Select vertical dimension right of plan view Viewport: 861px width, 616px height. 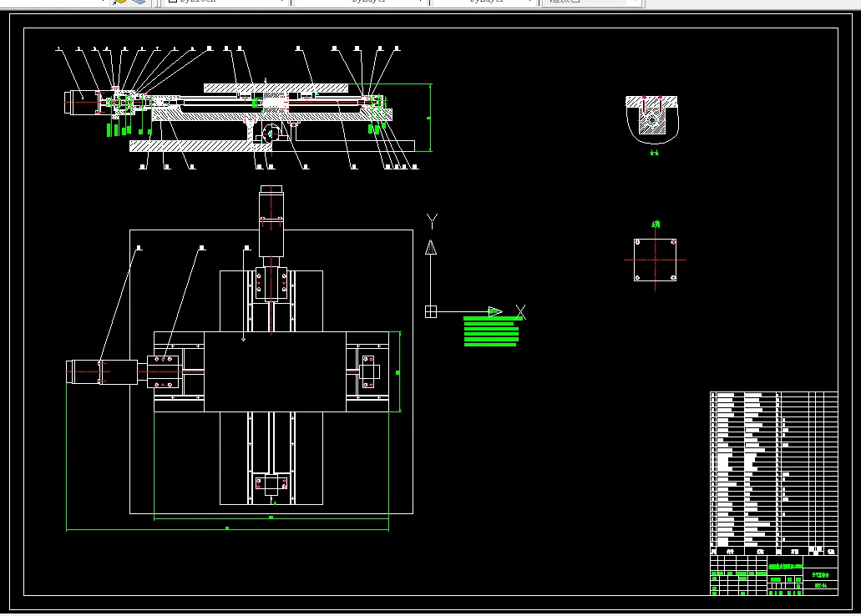[x=398, y=372]
